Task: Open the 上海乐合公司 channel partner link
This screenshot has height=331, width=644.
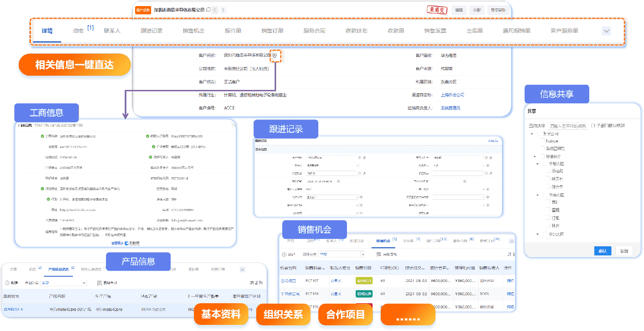Action: coord(452,95)
